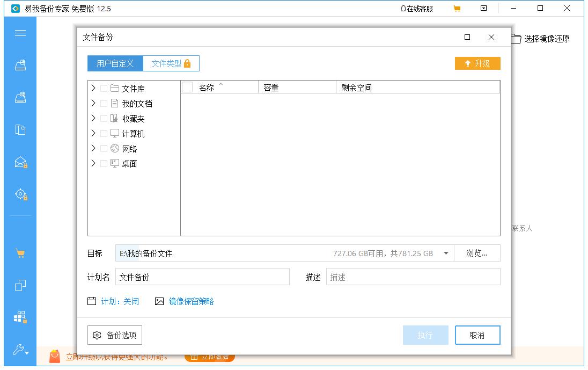This screenshot has height=370, width=588.
Task: Expand the 文件库 tree node
Action: coord(93,88)
